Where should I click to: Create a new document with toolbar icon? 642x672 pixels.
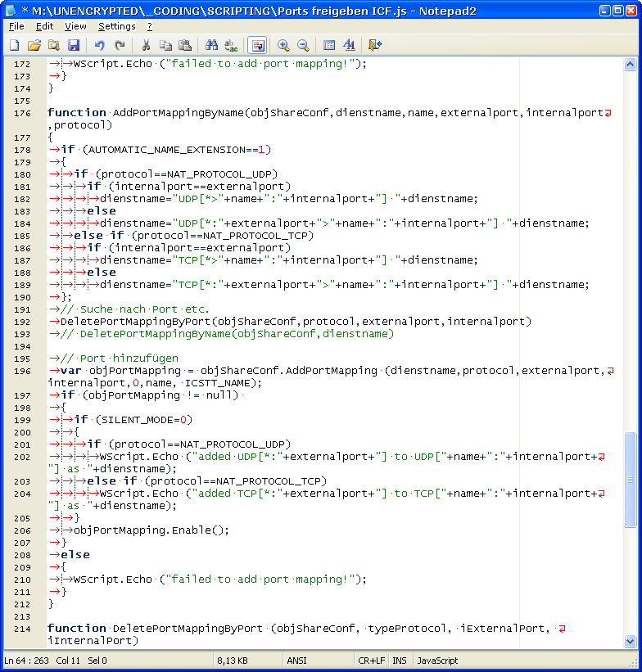point(15,45)
